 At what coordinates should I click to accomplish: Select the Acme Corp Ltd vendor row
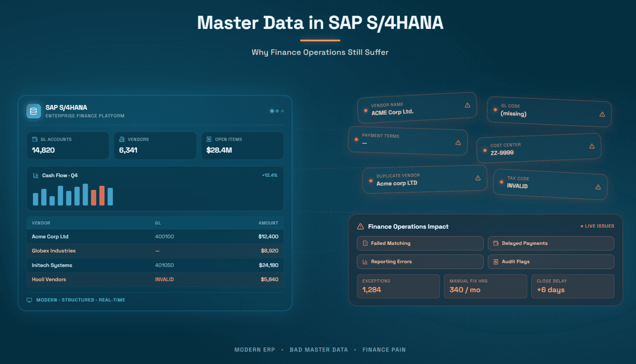click(155, 237)
